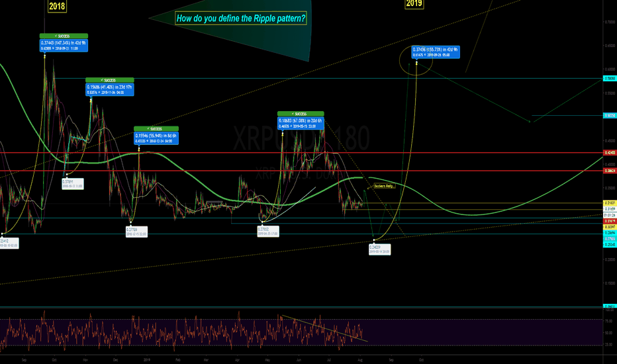Select the 0.15686 (41.40%) forecast callout

point(110,89)
